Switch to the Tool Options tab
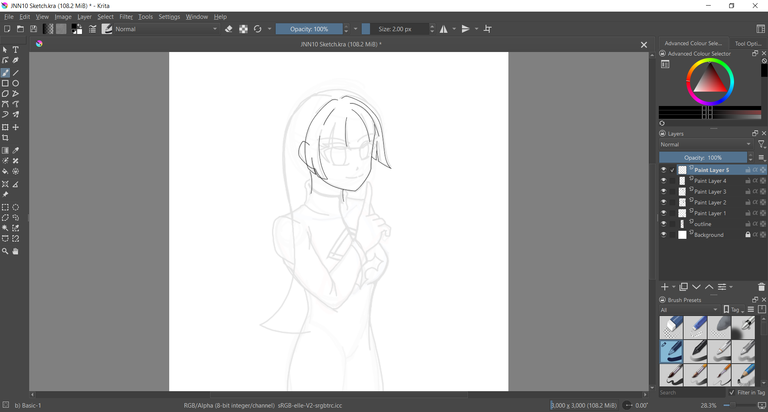 click(748, 44)
